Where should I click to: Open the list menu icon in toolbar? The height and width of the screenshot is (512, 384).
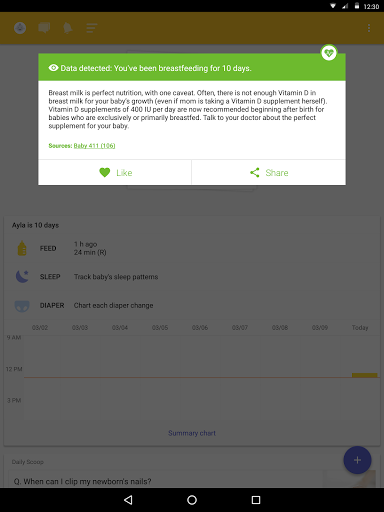tap(92, 28)
